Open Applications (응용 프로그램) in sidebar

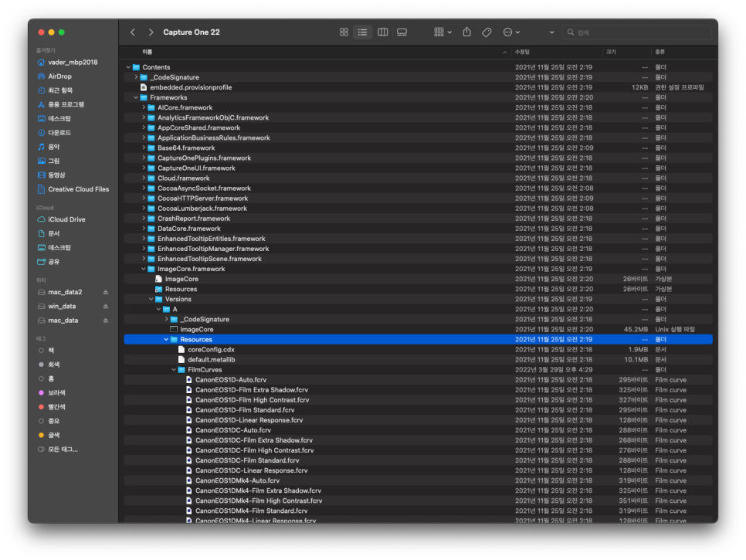(66, 105)
